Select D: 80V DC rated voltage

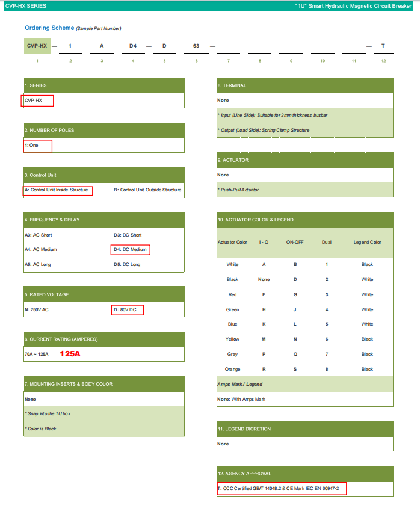(x=128, y=309)
